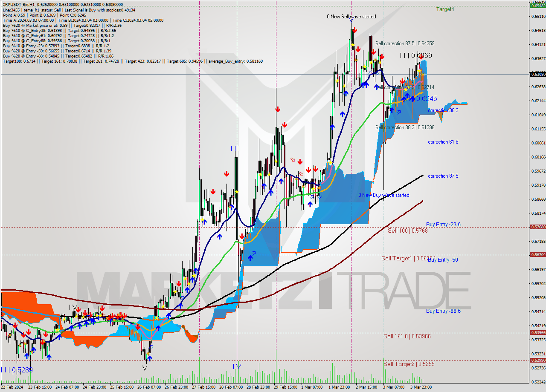Click the '26 Feb 07:00' time axis label
The image size is (546, 392).
coord(150,387)
